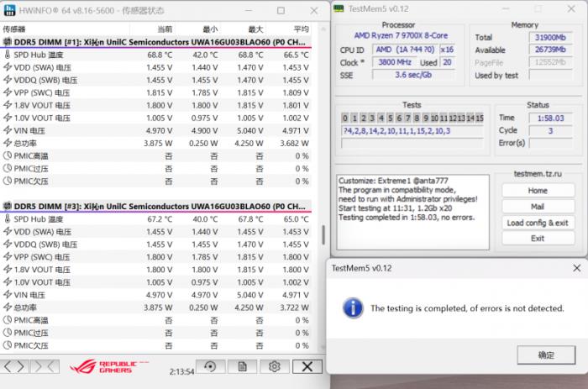This screenshot has width=588, height=389.
Task: Click Load config & exit button
Action: pyautogui.click(x=538, y=223)
